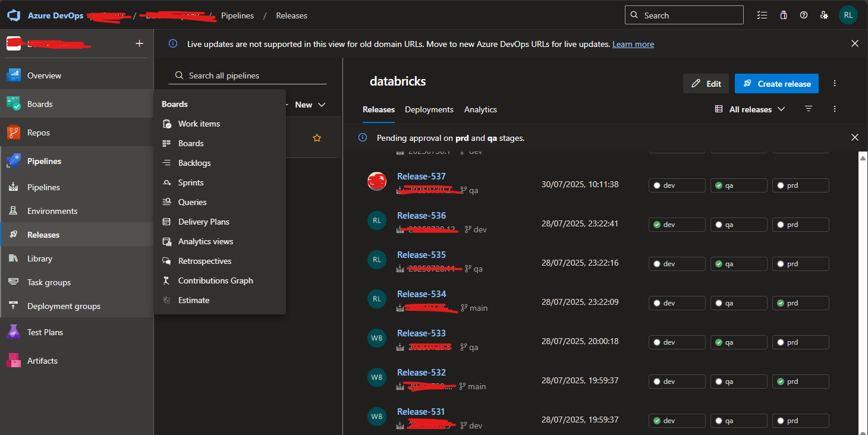868x435 pixels.
Task: Open Artifacts in the sidebar
Action: click(x=77, y=361)
